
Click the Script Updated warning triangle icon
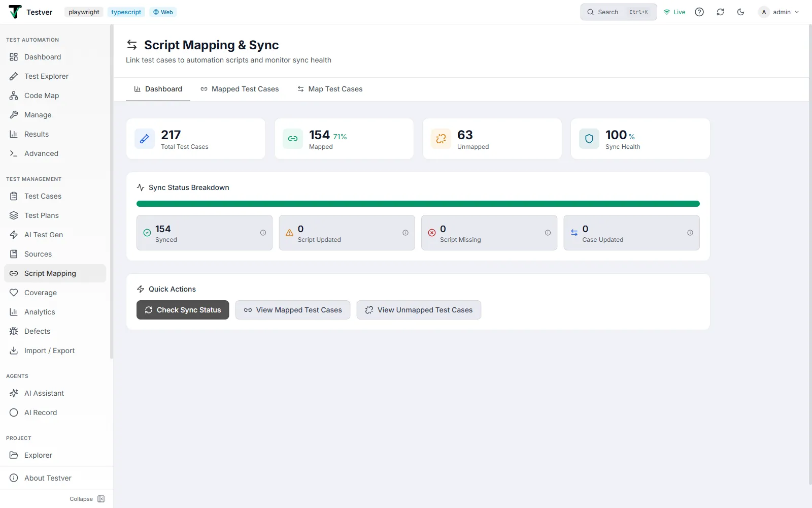point(289,233)
